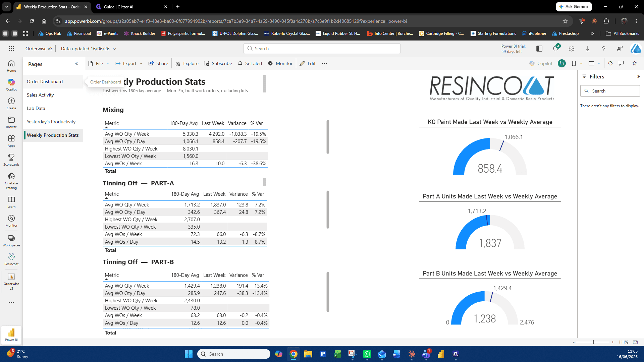Image resolution: width=644 pixels, height=362 pixels.
Task: Click the Power BI search box
Action: coord(322,49)
